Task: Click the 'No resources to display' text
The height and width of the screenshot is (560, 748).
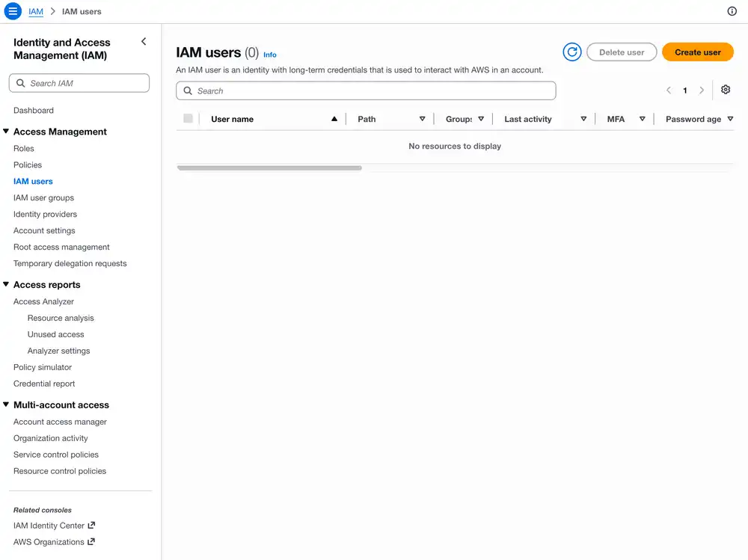Action: point(455,146)
